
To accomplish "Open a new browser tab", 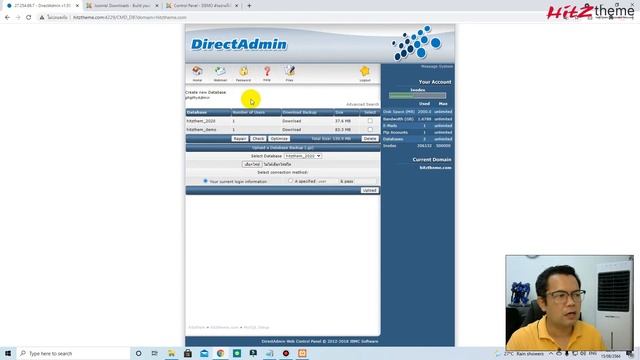I will pos(249,6).
